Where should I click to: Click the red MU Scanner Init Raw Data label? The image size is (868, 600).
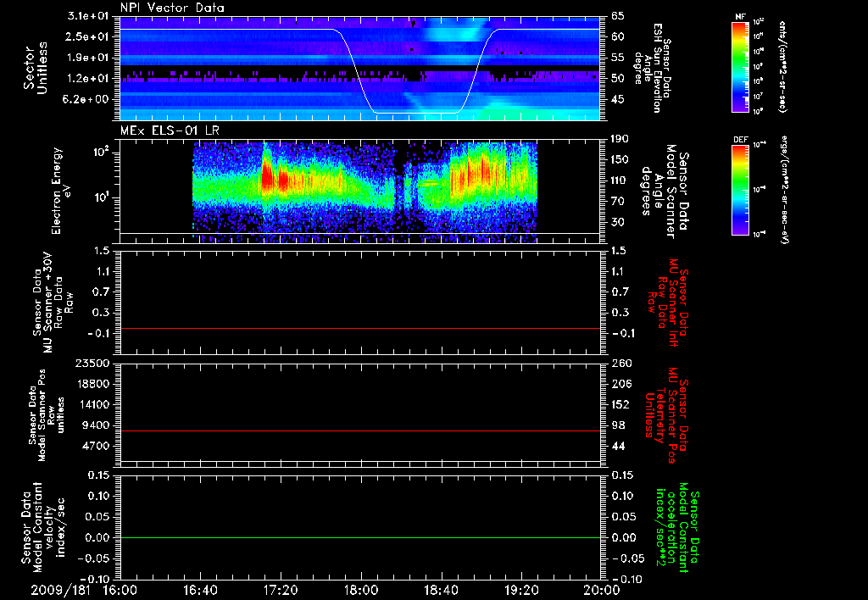point(667,303)
